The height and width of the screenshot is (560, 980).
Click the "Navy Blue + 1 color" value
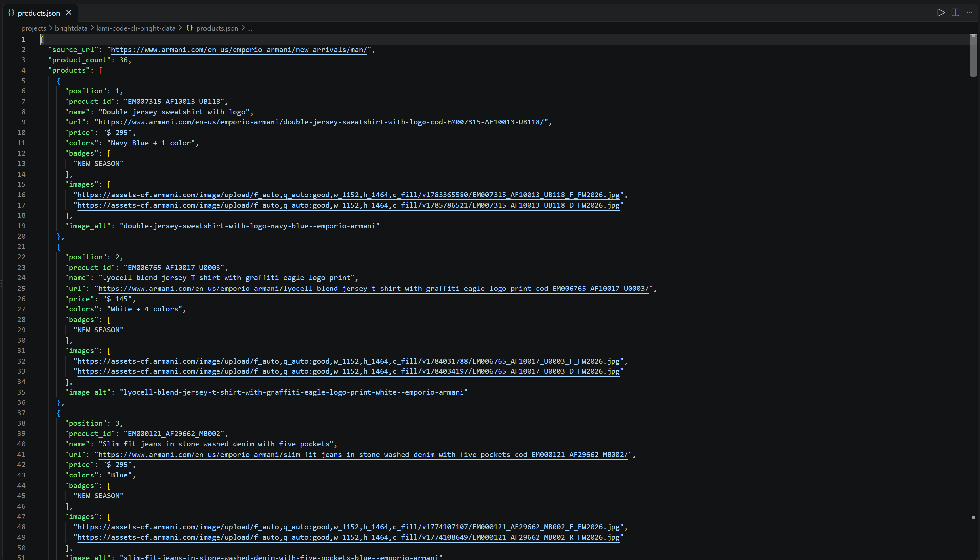click(151, 143)
